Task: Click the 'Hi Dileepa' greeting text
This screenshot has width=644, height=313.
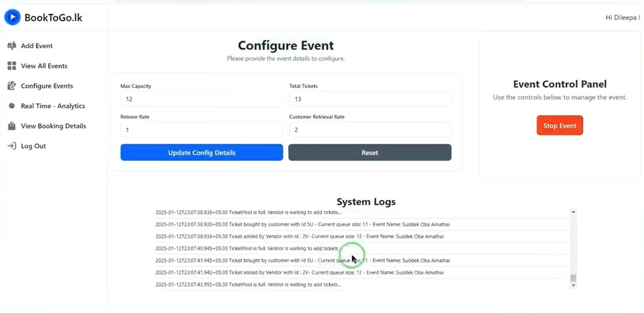Action: (623, 18)
